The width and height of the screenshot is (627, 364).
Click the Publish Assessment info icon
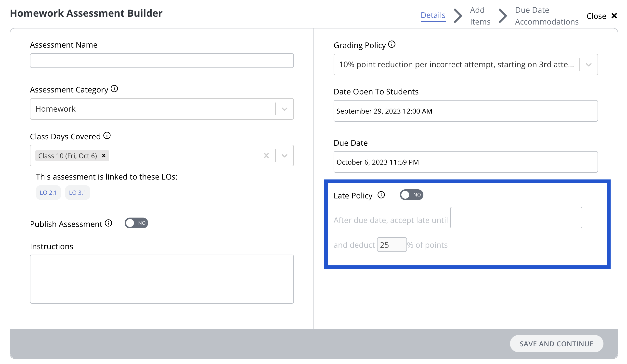pyautogui.click(x=108, y=223)
